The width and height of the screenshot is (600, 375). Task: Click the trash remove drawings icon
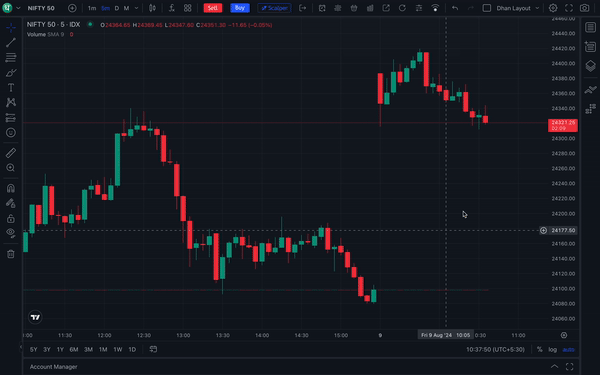coord(11,254)
